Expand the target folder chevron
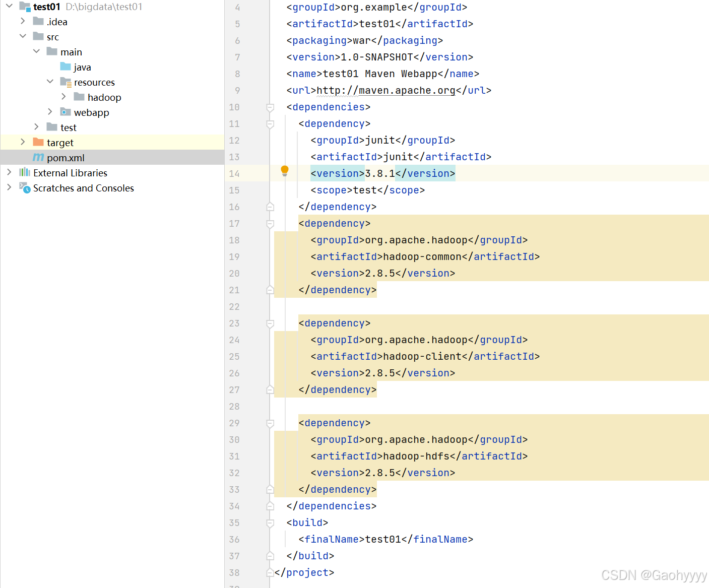The image size is (709, 588). 23,142
